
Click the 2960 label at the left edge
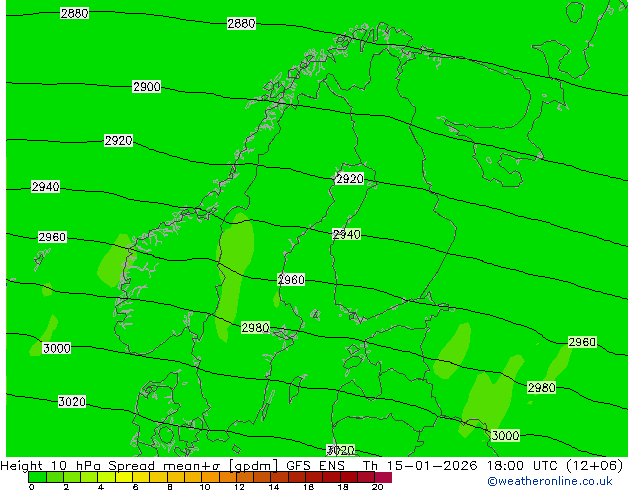tap(52, 237)
